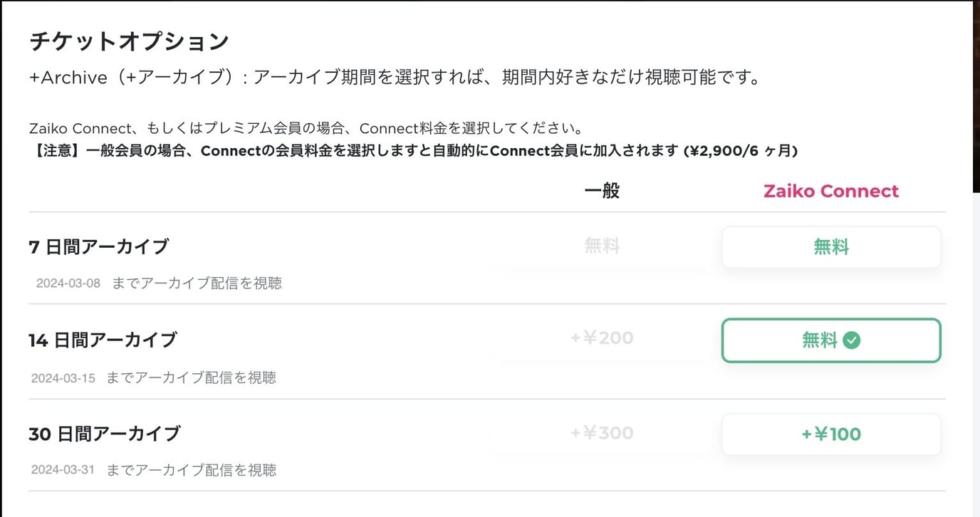
Task: Click the +¥200 option in 一般 column
Action: 601,338
